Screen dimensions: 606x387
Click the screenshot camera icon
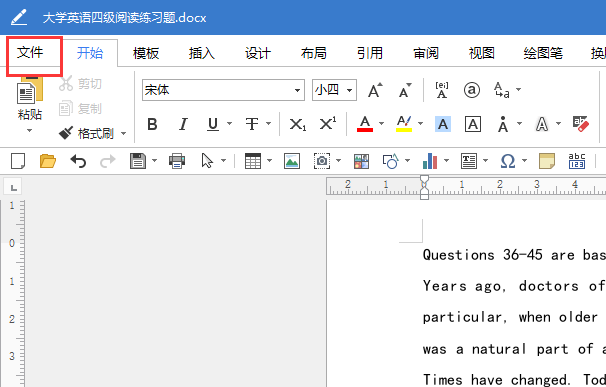coord(322,161)
